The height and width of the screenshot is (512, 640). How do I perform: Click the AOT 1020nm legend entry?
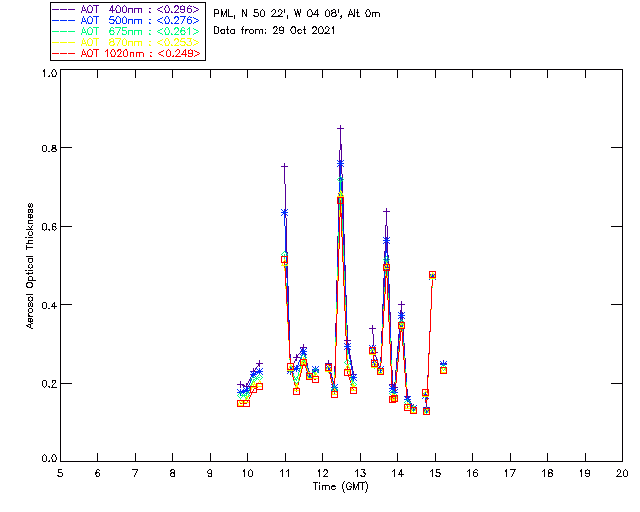click(x=127, y=53)
